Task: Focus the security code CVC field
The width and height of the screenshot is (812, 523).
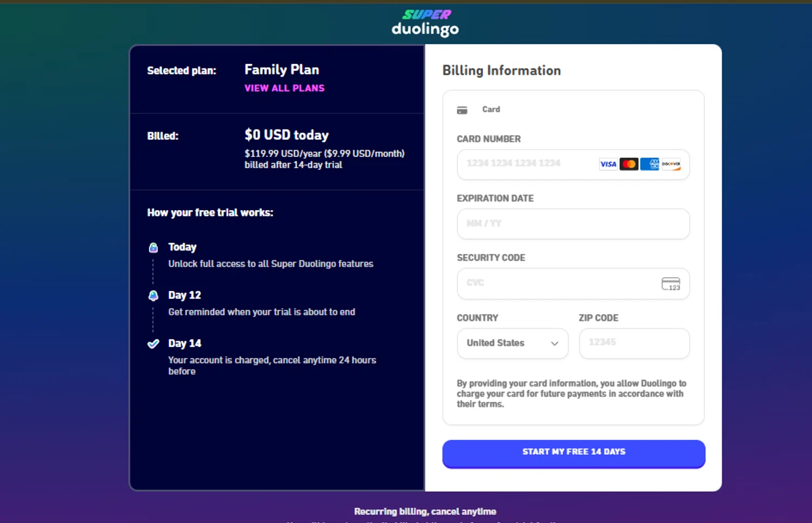Action: pyautogui.click(x=573, y=284)
